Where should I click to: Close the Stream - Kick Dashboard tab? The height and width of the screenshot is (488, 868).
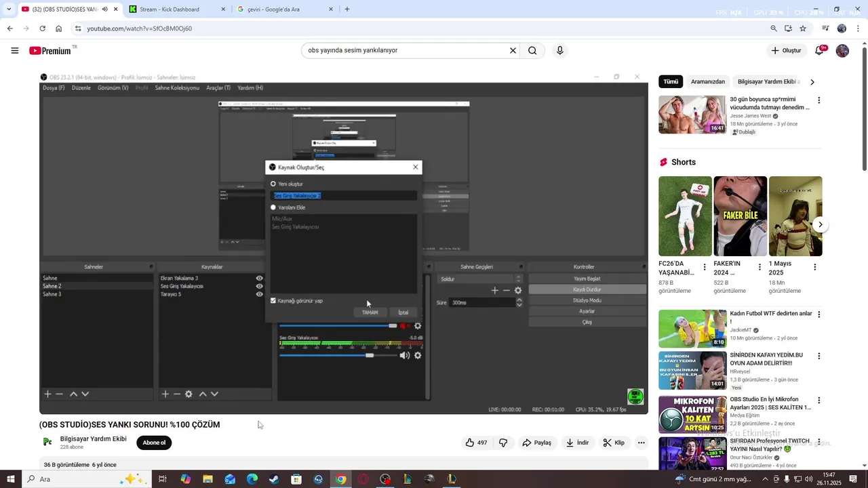pos(223,9)
